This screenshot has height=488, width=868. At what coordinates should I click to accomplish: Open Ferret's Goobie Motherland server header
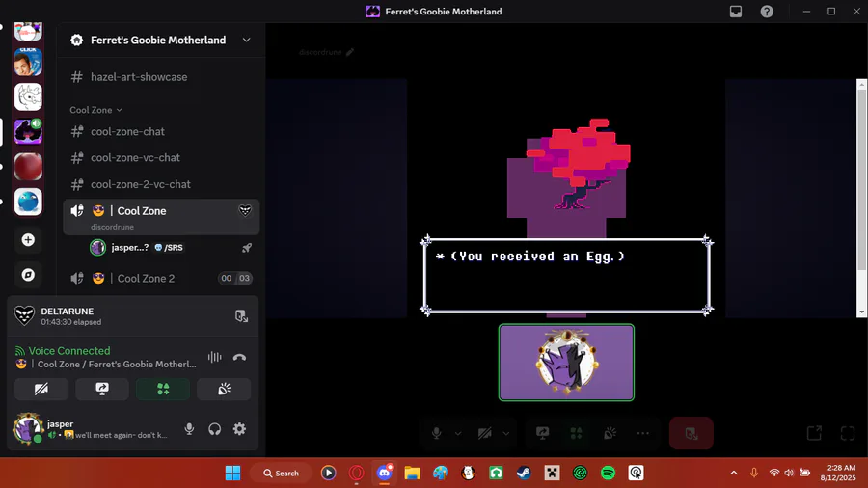[160, 40]
